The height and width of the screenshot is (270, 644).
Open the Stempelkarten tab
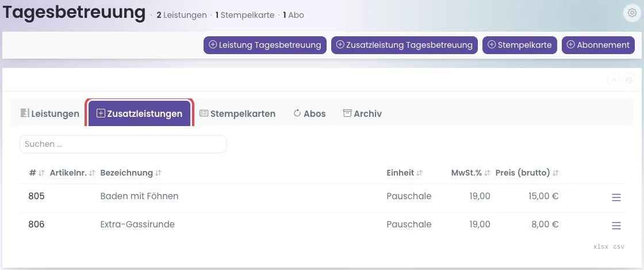click(237, 113)
